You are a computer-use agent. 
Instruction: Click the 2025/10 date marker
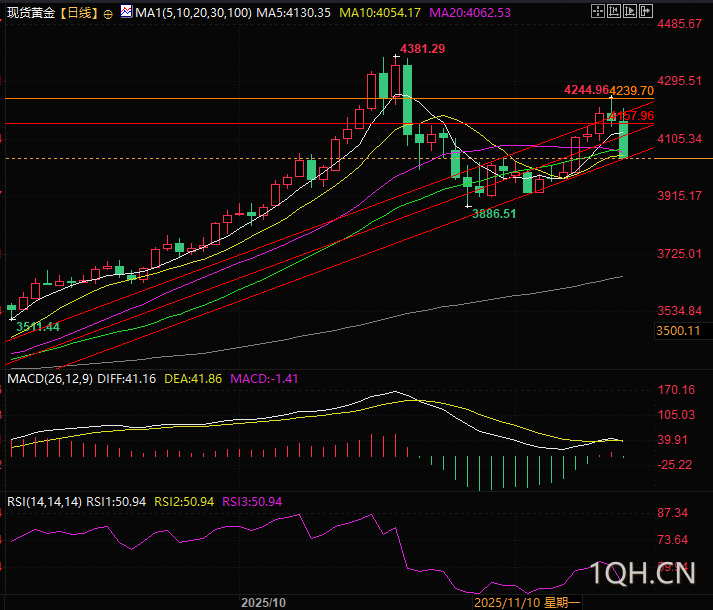click(263, 603)
